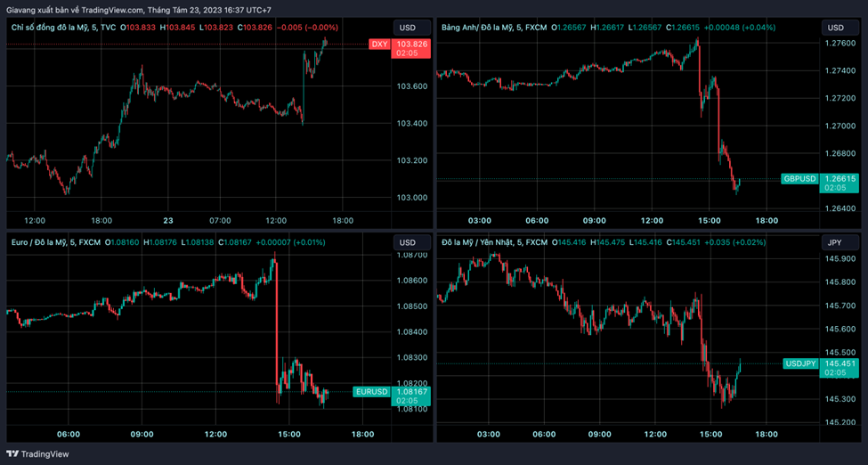This screenshot has width=868, height=465.
Task: Open the USD currency selector on DXY chart
Action: click(408, 28)
